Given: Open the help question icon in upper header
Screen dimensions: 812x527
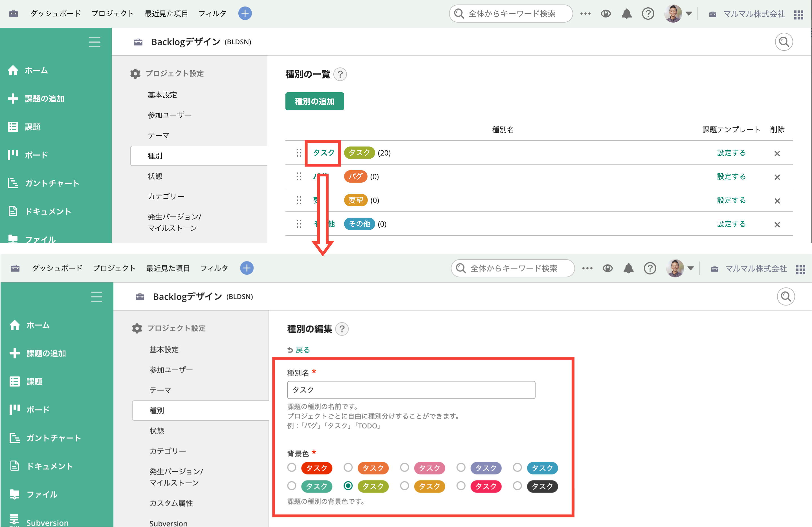Looking at the screenshot, I should pos(648,14).
